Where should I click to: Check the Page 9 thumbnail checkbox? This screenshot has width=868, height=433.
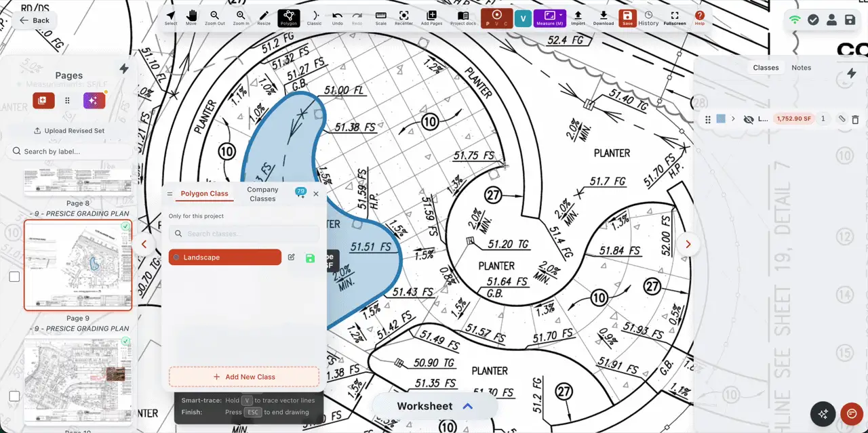click(x=14, y=276)
